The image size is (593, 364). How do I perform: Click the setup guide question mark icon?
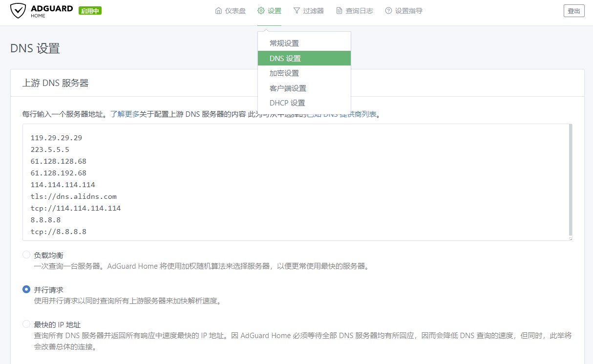coord(388,11)
